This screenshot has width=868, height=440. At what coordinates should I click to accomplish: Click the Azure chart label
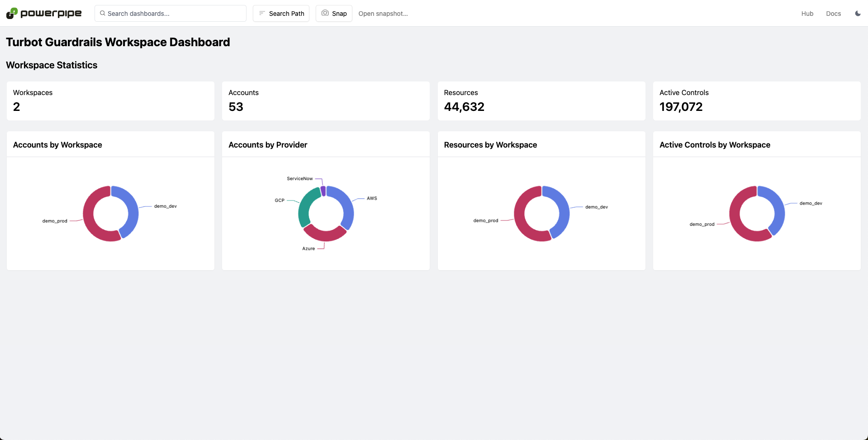[x=308, y=249]
